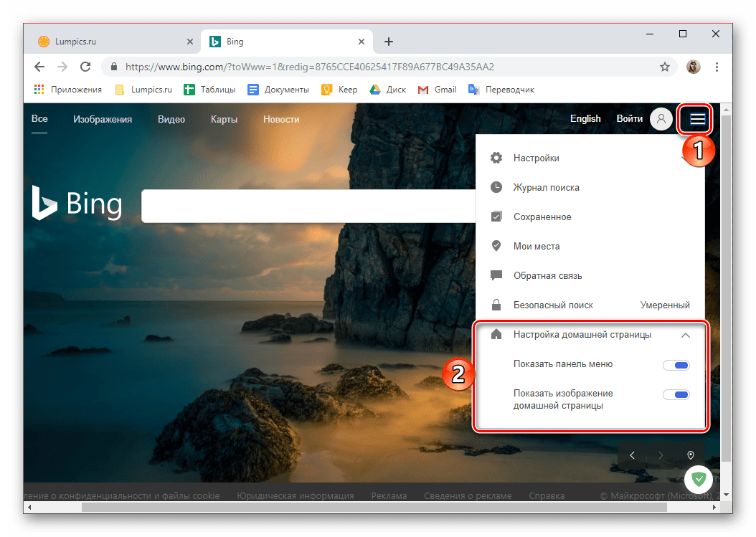Open Настройки menu item
The height and width of the screenshot is (537, 756).
(x=590, y=158)
